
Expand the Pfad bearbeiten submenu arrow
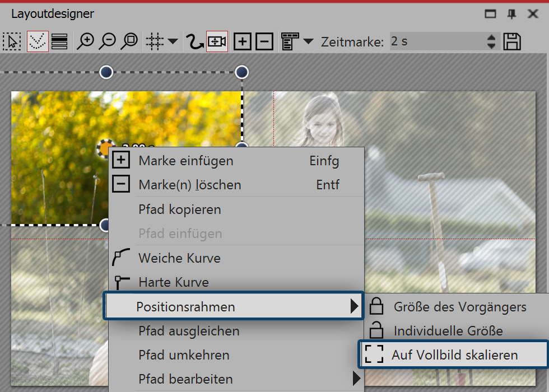(356, 379)
